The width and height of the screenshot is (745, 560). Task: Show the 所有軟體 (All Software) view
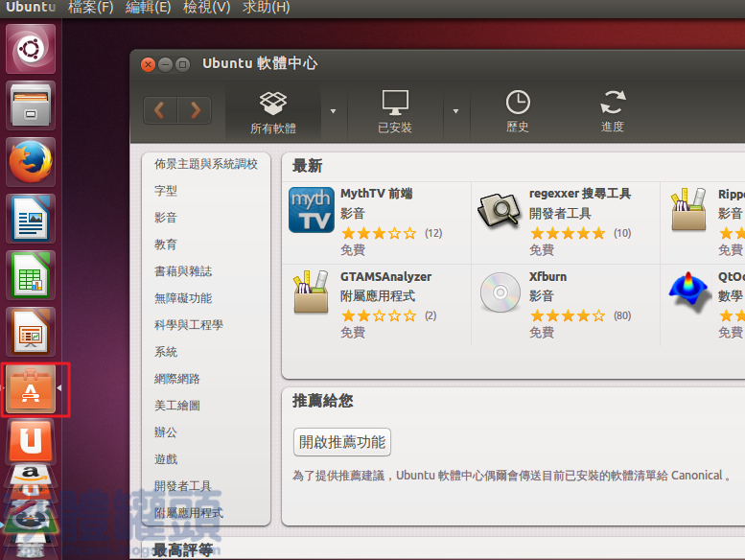(273, 112)
